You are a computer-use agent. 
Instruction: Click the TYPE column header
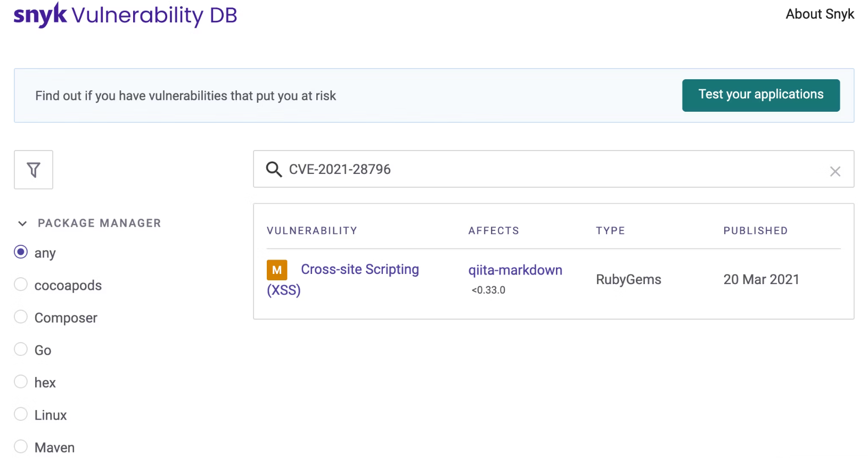coord(610,231)
